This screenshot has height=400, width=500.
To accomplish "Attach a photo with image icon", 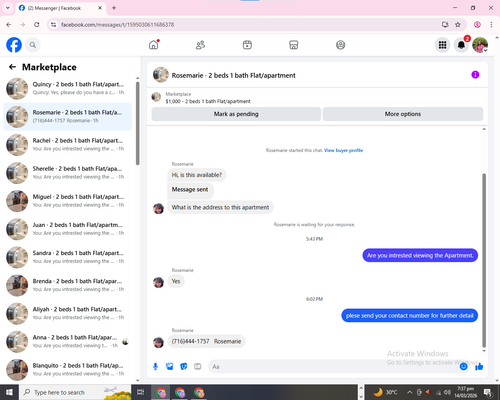I will point(170,367).
